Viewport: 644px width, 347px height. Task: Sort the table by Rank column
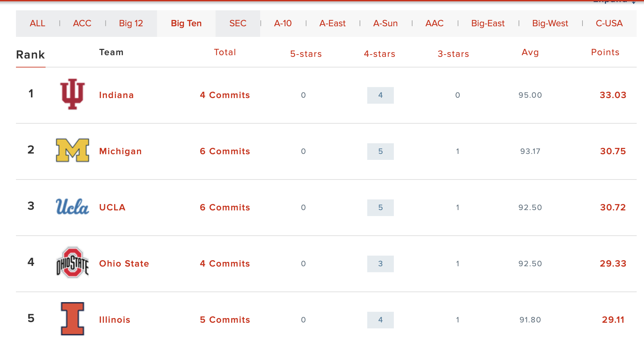coord(30,55)
